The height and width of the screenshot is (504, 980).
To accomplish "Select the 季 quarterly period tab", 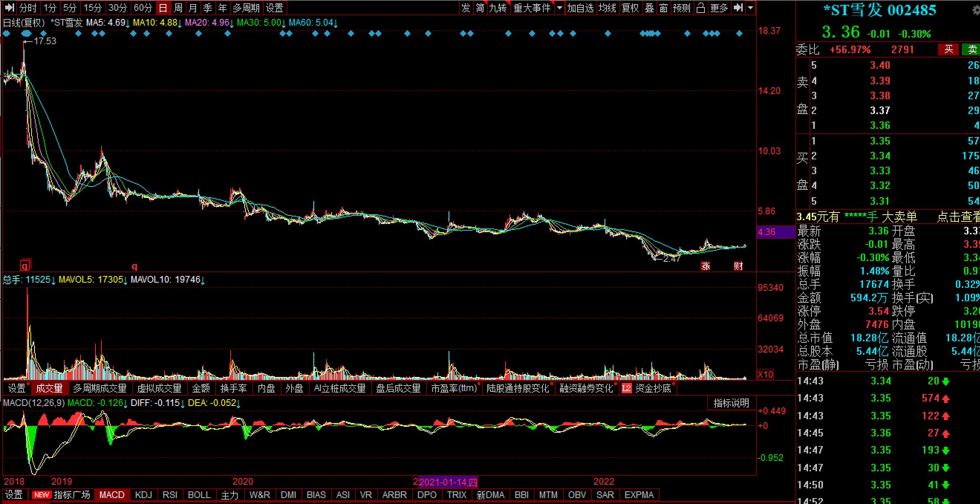I will [x=207, y=7].
